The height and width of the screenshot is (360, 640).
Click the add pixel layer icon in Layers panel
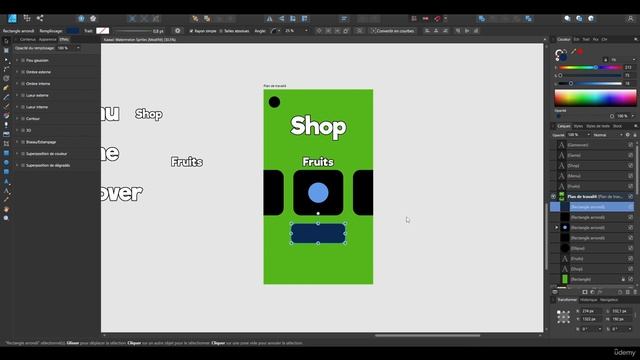(627, 292)
